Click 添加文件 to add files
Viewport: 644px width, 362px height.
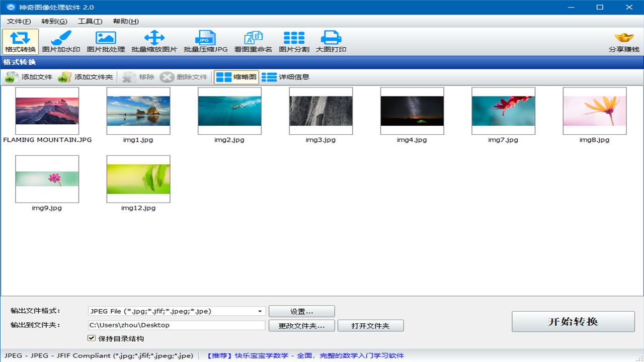[29, 77]
